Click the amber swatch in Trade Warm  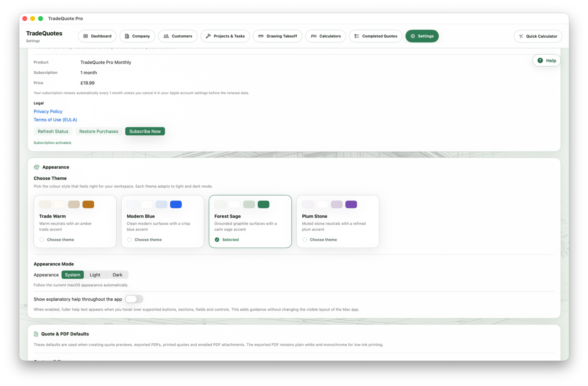pos(88,204)
